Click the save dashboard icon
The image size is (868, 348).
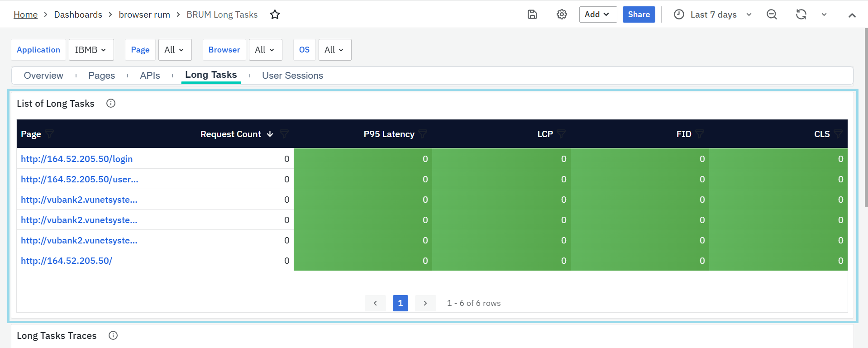(532, 14)
